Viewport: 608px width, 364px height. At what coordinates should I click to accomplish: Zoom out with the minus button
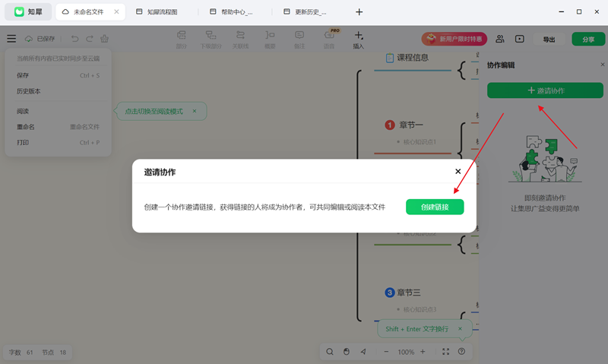coord(386,352)
